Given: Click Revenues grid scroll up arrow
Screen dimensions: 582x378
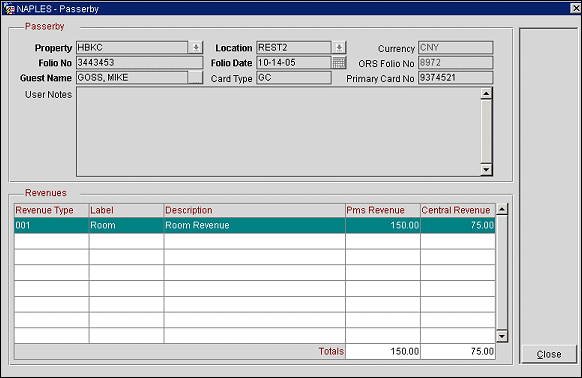Looking at the screenshot, I should coord(502,209).
